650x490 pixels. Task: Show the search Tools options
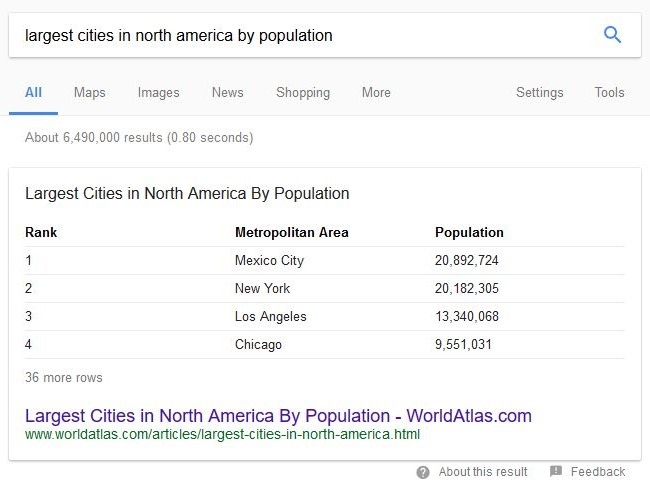pos(609,92)
